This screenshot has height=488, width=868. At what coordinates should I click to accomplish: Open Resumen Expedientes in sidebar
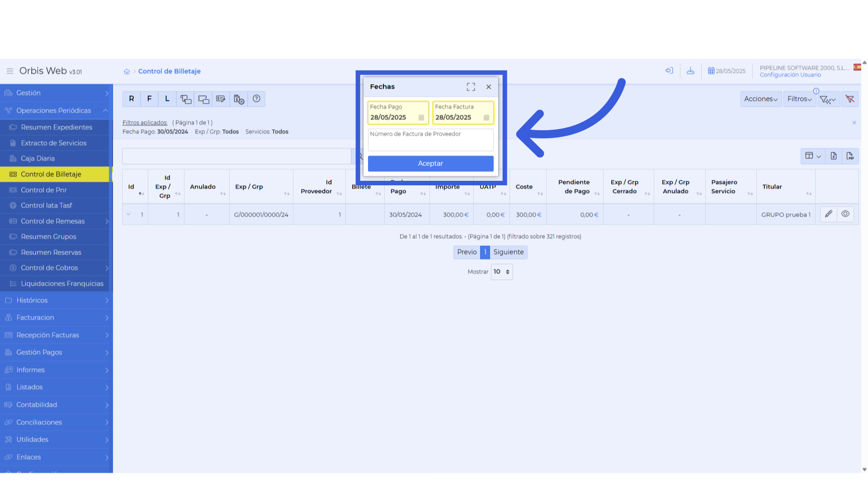pos(55,127)
